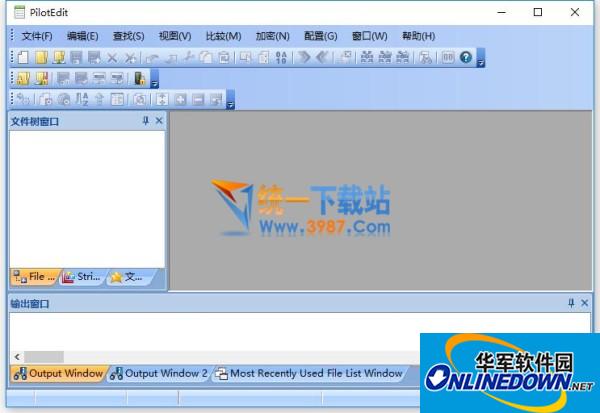Click the indent right chevron icon
This screenshot has width=600, height=413.
click(x=304, y=57)
